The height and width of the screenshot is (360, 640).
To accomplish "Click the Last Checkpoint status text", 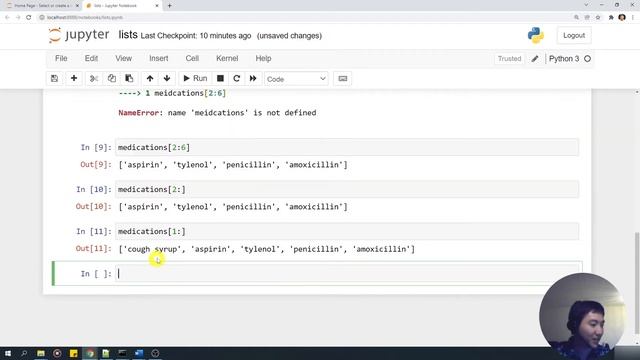I will [x=196, y=36].
